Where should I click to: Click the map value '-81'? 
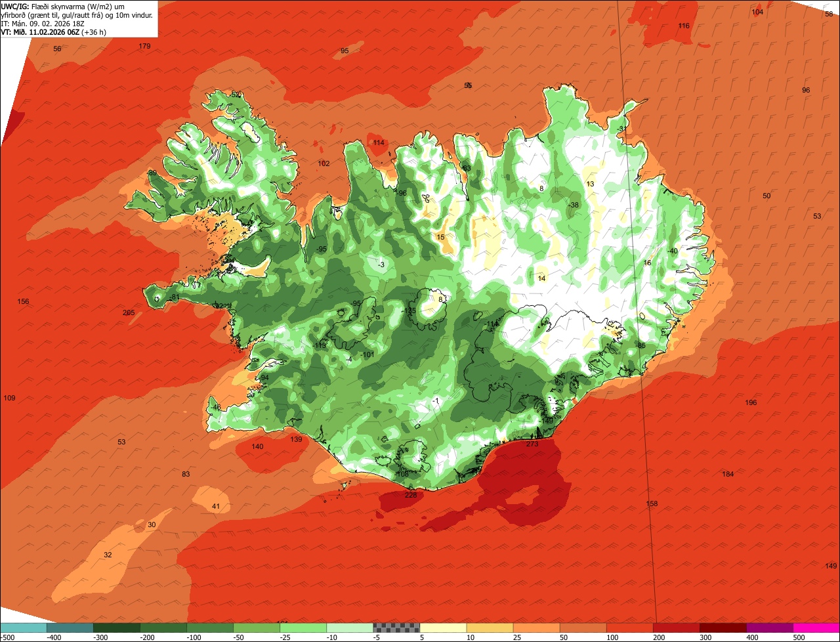point(174,297)
